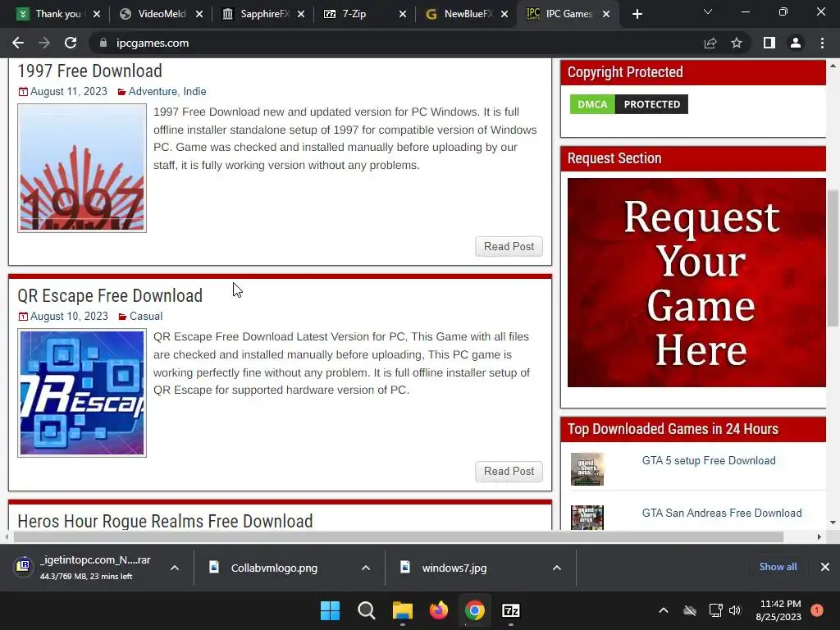840x630 pixels.
Task: Open 7-Zip from the taskbar
Action: pyautogui.click(x=510, y=610)
